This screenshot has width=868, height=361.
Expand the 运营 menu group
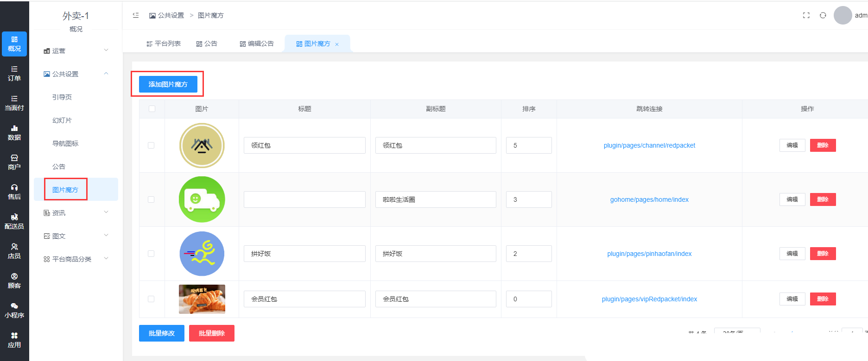[76, 50]
